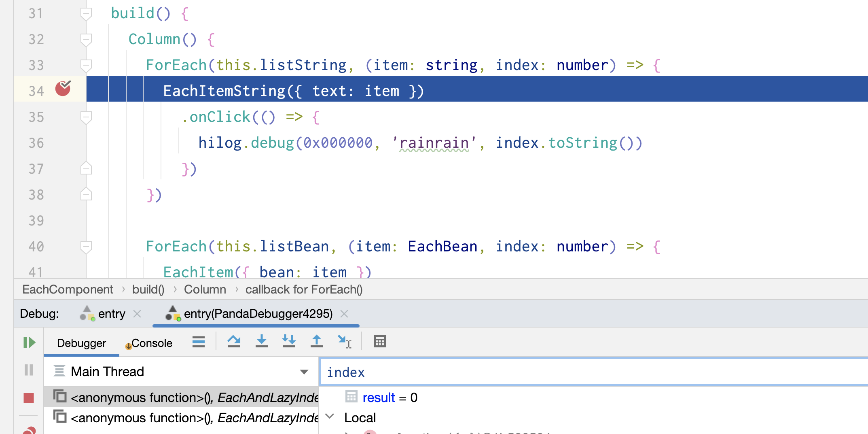Image resolution: width=868 pixels, height=434 pixels.
Task: Fold the ForEach listBean block at line 40
Action: coord(86,247)
